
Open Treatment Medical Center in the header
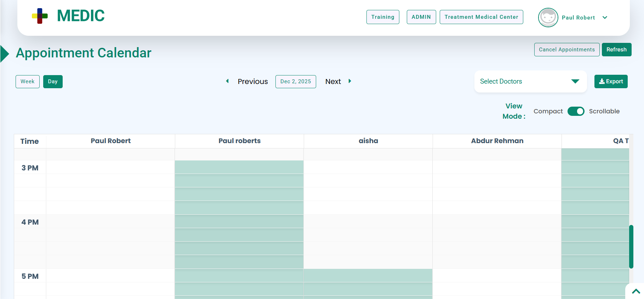[x=481, y=17]
